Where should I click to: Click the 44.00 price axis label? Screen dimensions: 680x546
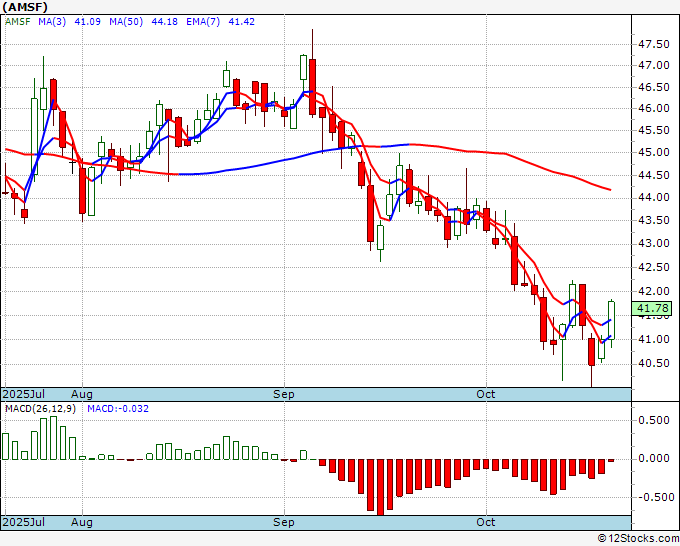tap(654, 197)
